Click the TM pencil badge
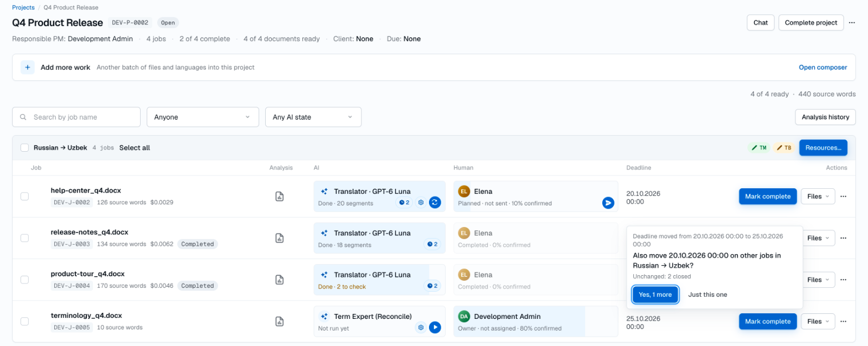This screenshot has width=868, height=346. pos(758,148)
